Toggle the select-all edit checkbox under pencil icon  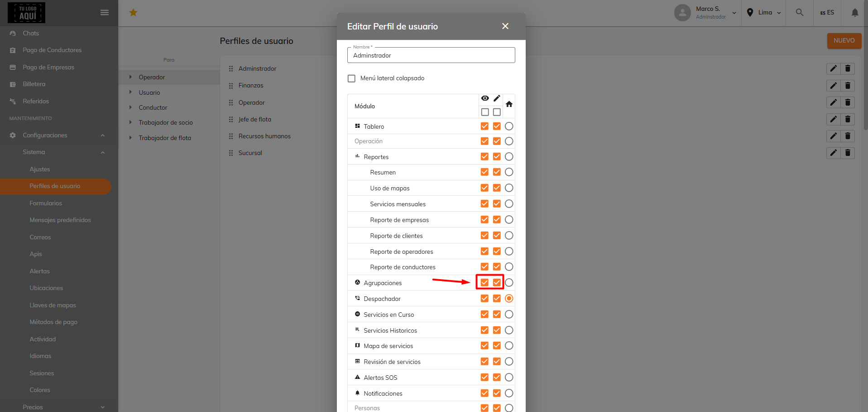[497, 112]
